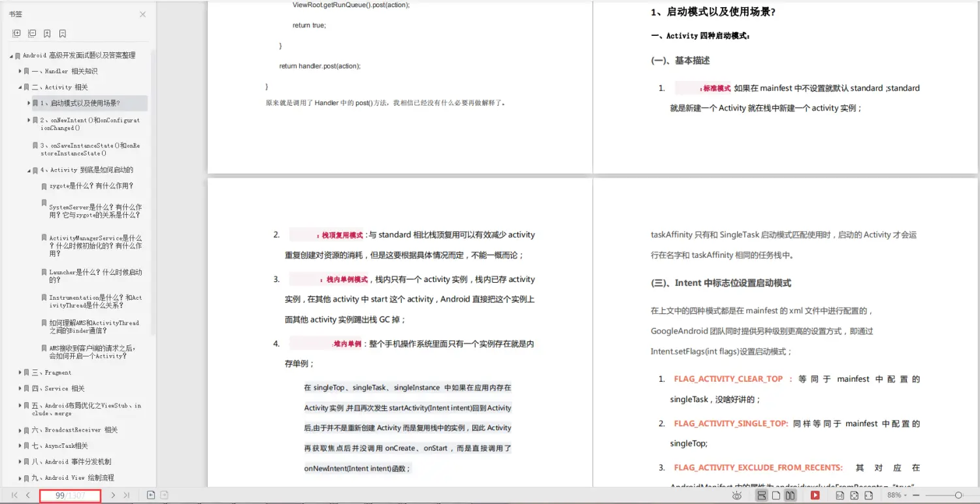Expand the 1、启动模式以及使用场景 bookmark
The width and height of the screenshot is (980, 504).
click(29, 103)
